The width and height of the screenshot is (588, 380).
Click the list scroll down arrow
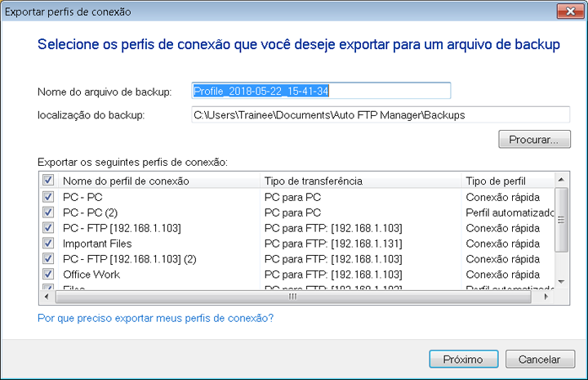561,282
